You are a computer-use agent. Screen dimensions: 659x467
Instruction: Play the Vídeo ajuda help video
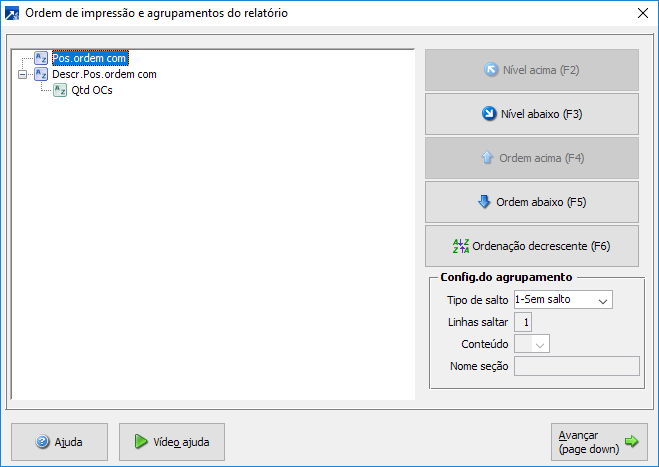point(172,442)
